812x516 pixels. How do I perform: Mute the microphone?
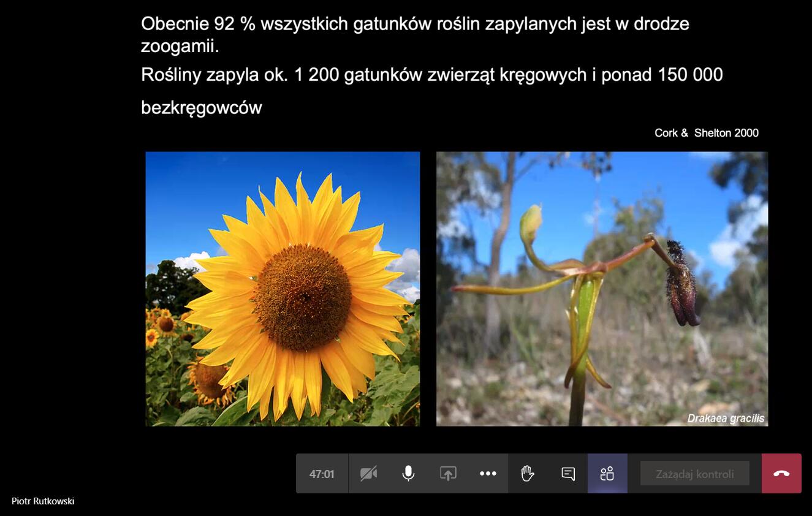click(x=408, y=474)
